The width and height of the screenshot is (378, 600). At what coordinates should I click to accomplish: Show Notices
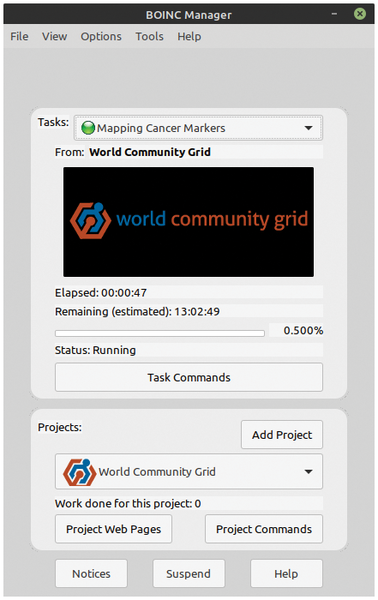[91, 574]
